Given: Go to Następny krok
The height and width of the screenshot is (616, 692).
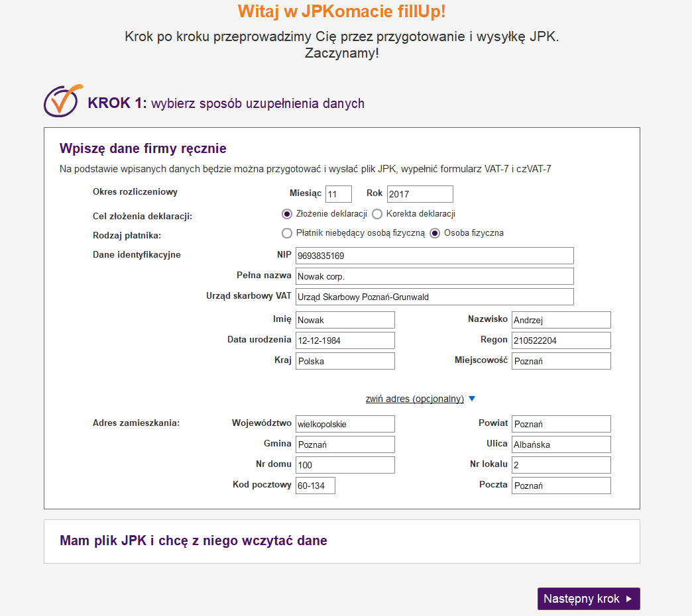Looking at the screenshot, I should [x=589, y=598].
